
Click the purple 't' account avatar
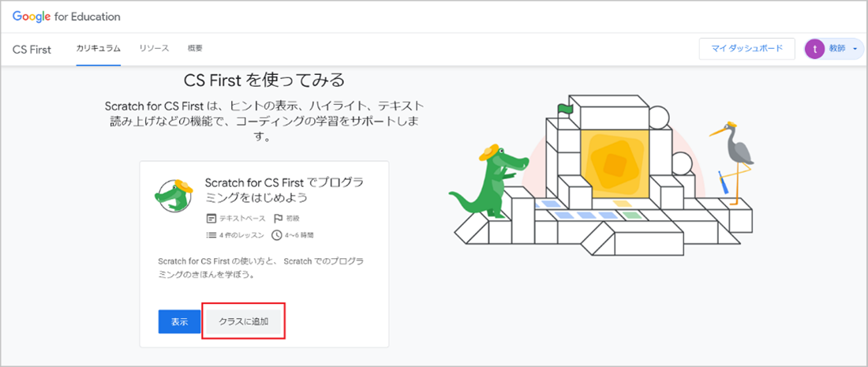tap(815, 49)
